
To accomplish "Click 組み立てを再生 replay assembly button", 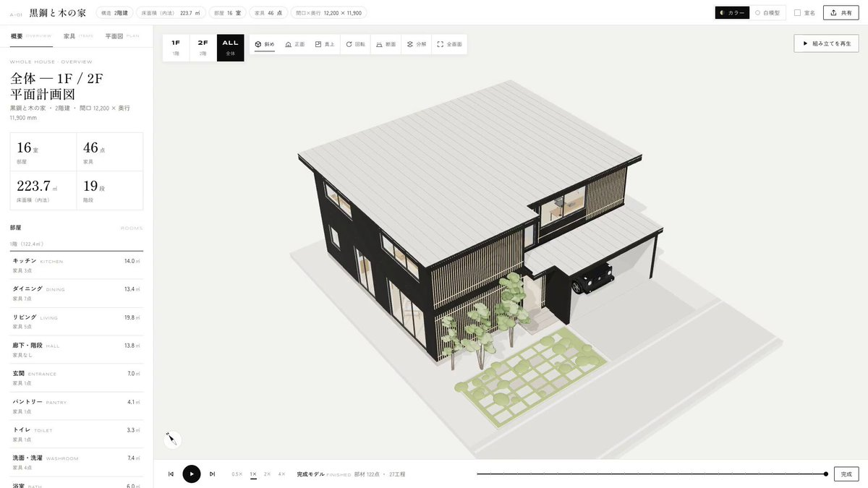I will tap(826, 43).
